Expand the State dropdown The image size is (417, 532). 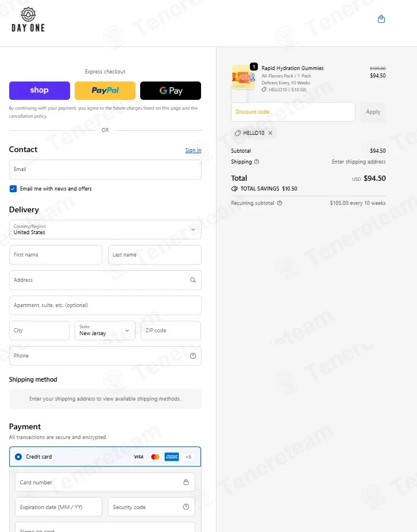point(105,331)
